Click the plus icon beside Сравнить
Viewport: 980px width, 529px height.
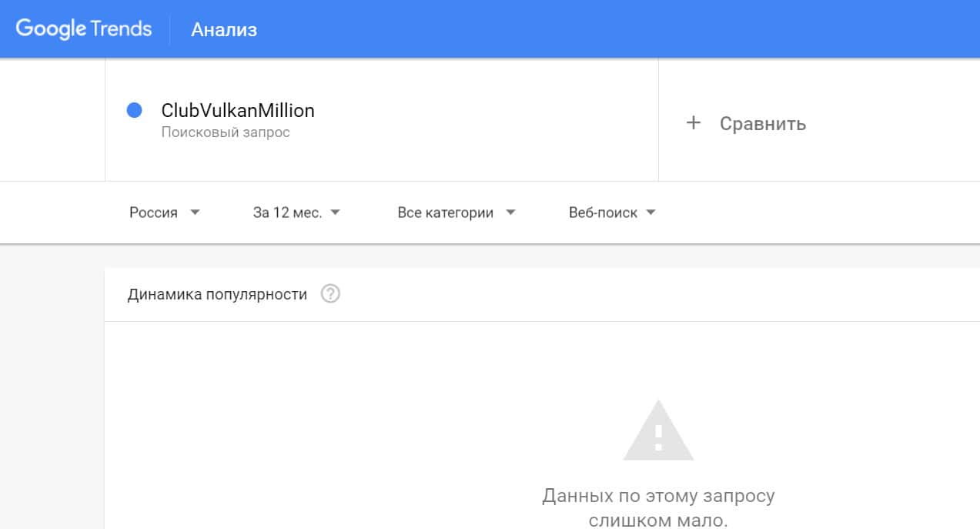coord(694,123)
